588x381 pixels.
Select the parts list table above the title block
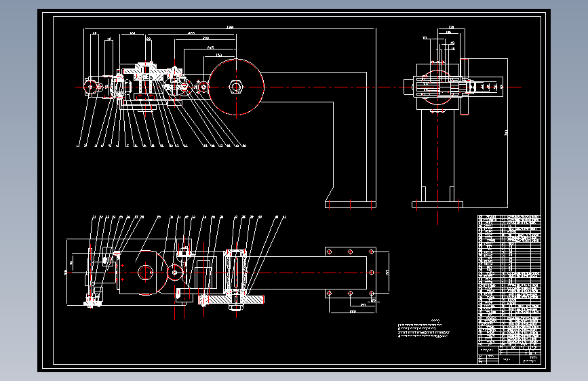click(x=509, y=281)
